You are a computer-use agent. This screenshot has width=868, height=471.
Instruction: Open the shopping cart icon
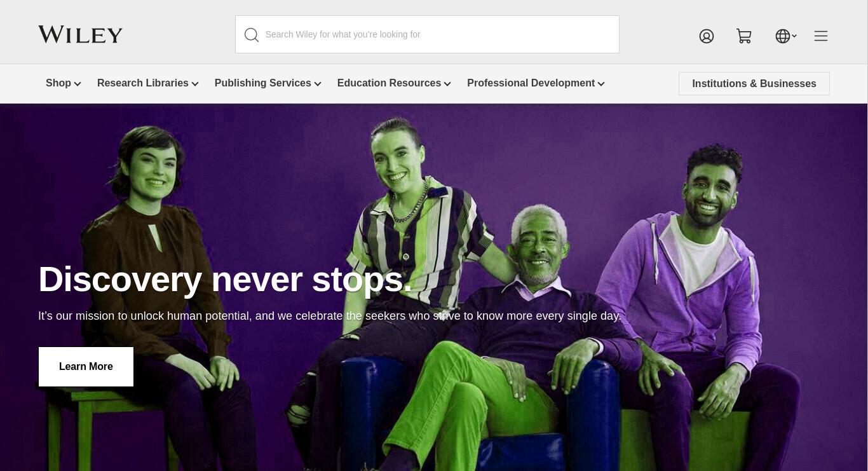[x=744, y=36]
